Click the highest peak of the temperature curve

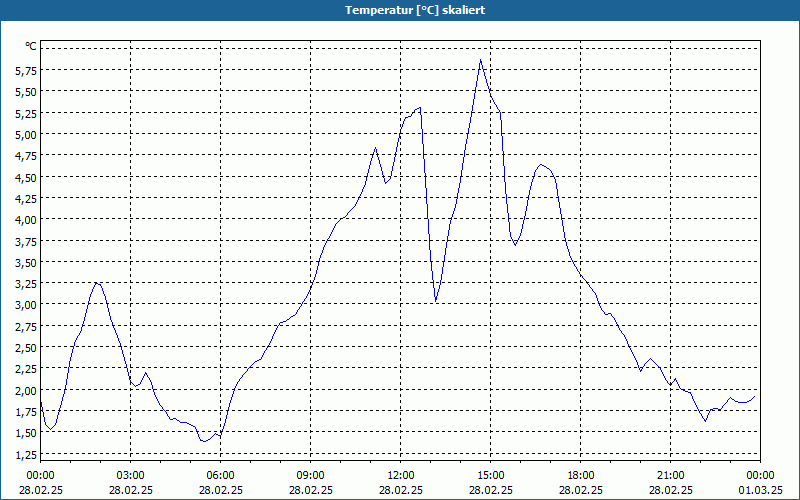click(x=480, y=60)
